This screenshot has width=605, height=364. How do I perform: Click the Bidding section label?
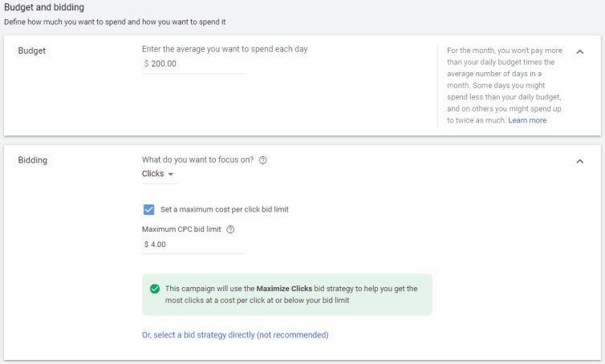(x=32, y=160)
